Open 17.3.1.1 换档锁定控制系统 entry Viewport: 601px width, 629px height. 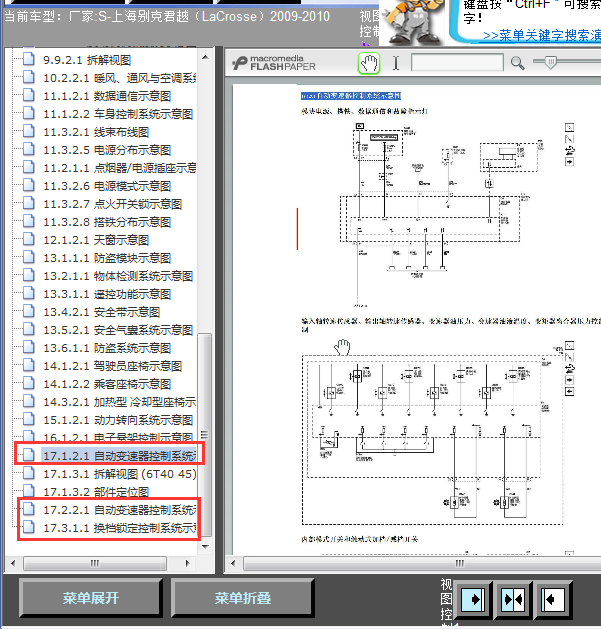(120, 528)
